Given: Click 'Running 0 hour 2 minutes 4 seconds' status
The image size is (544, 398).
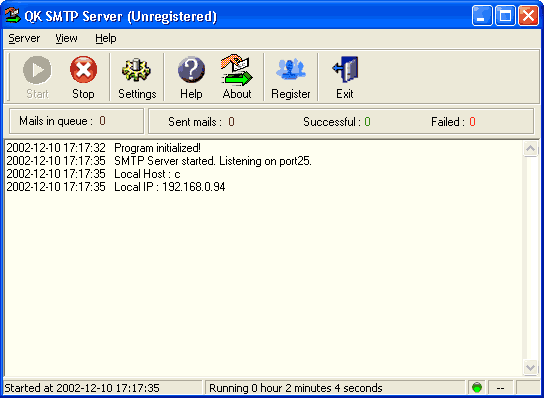Looking at the screenshot, I should pyautogui.click(x=296, y=388).
